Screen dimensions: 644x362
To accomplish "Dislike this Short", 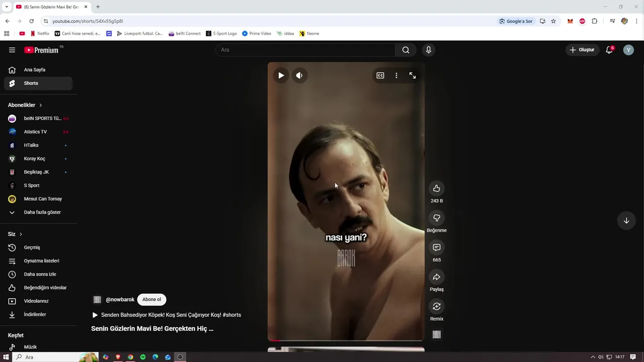I will point(437,218).
